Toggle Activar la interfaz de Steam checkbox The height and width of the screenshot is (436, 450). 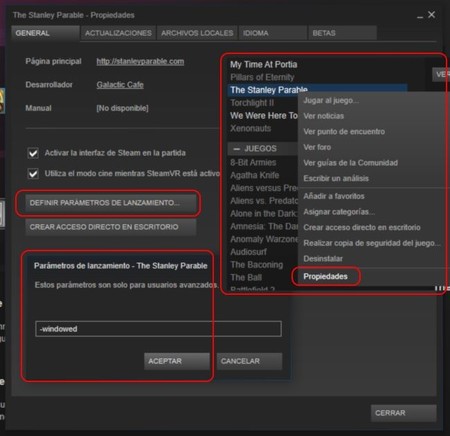tap(33, 153)
